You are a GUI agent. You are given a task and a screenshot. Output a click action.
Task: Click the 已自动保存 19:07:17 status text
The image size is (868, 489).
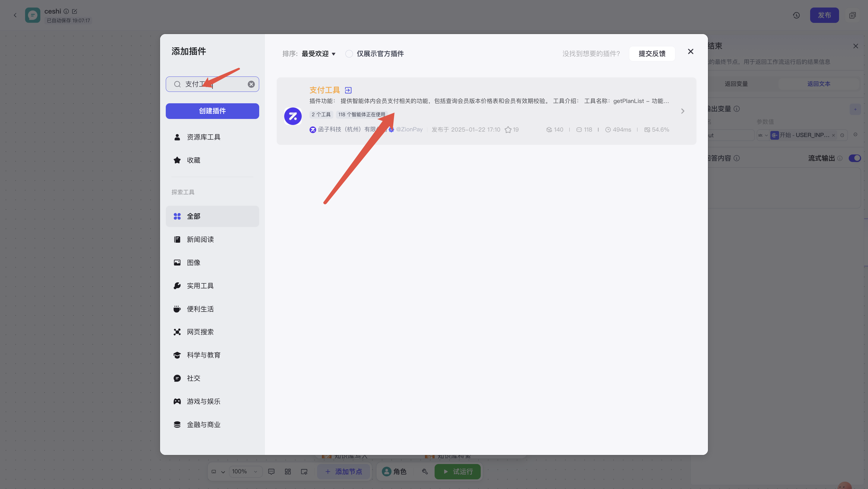pos(68,20)
